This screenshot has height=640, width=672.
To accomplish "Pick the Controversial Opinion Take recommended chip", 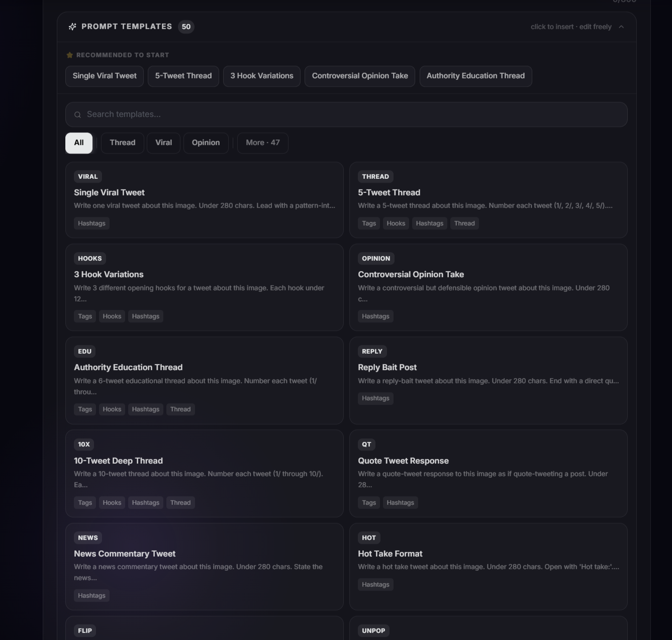I will pyautogui.click(x=360, y=76).
